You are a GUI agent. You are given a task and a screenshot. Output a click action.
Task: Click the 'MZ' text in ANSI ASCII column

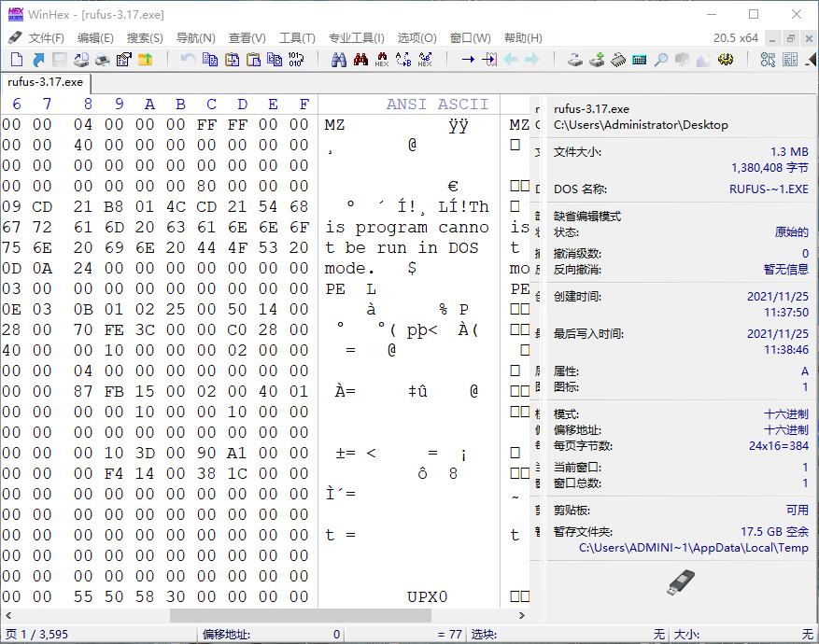pyautogui.click(x=335, y=125)
